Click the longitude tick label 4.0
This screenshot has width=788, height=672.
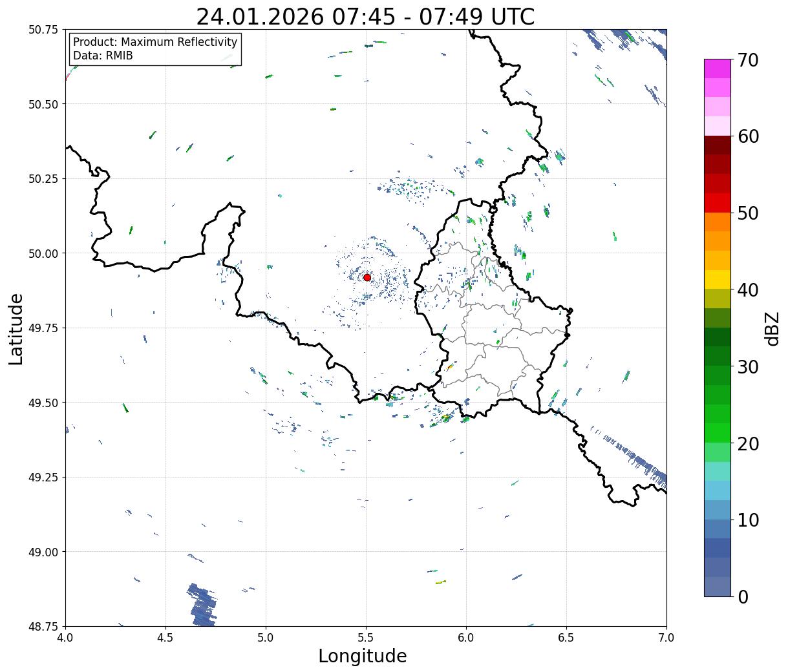65,638
